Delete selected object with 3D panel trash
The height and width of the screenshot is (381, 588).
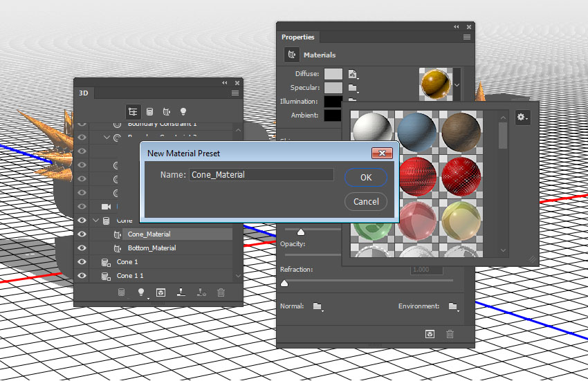point(221,292)
